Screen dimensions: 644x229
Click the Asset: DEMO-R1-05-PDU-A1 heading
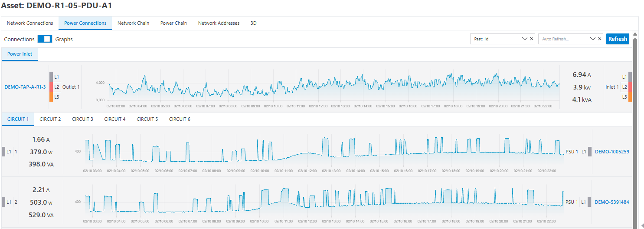pos(57,6)
